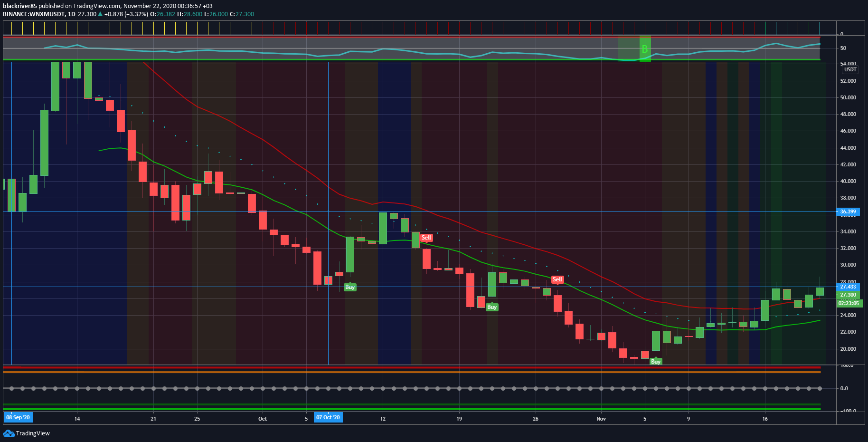Click the 48.000 price axis label
This screenshot has width=868, height=442.
pyautogui.click(x=848, y=114)
